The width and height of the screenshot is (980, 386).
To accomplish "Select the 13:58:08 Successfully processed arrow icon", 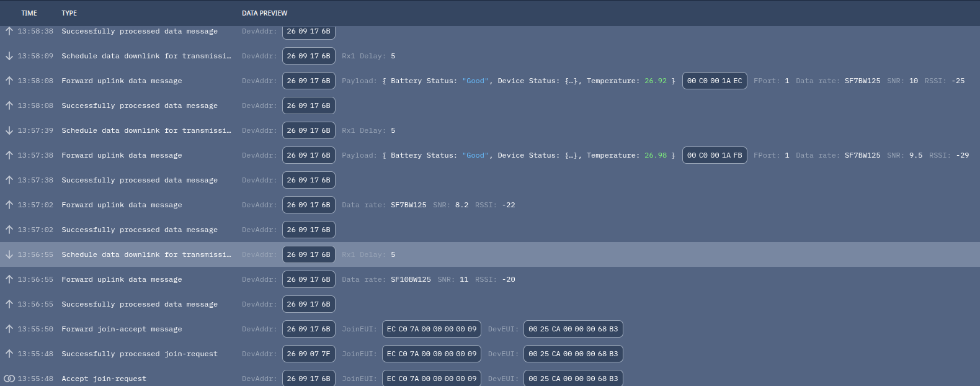I will point(9,105).
